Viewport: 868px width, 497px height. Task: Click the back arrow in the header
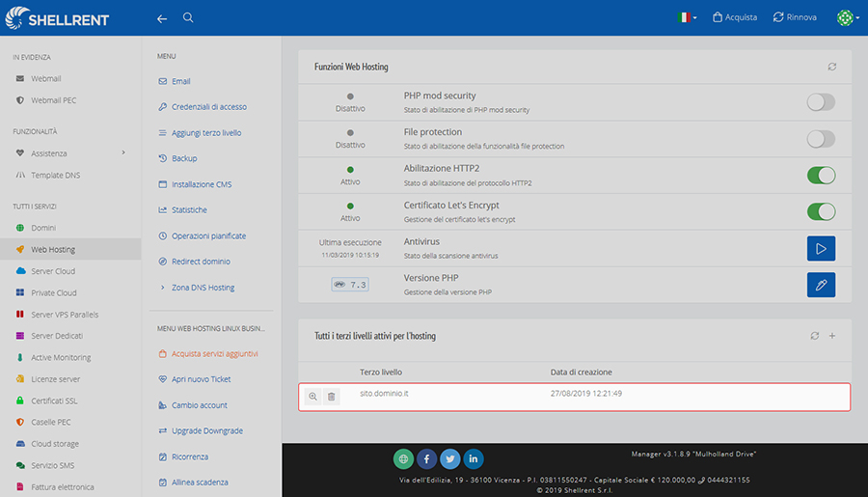[x=162, y=18]
